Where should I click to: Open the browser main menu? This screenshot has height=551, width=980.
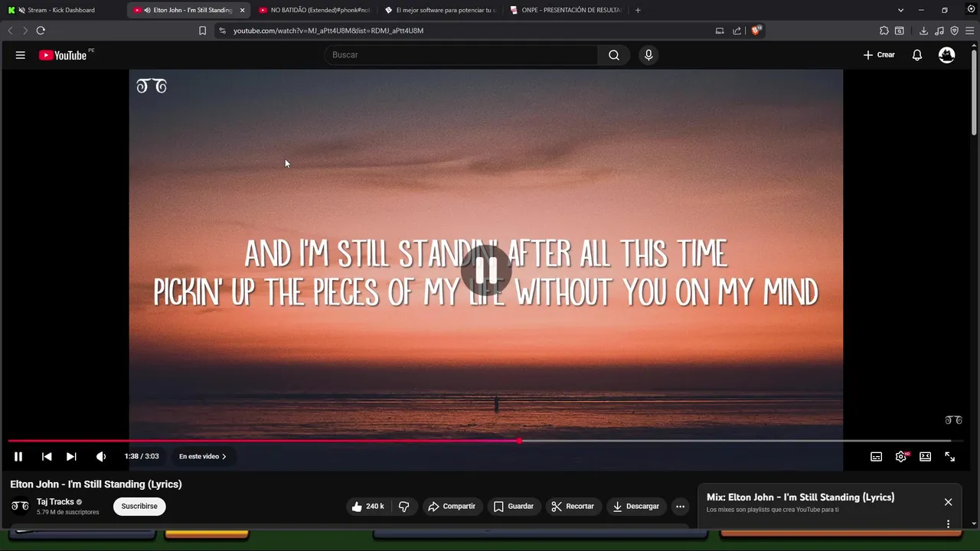pos(969,31)
